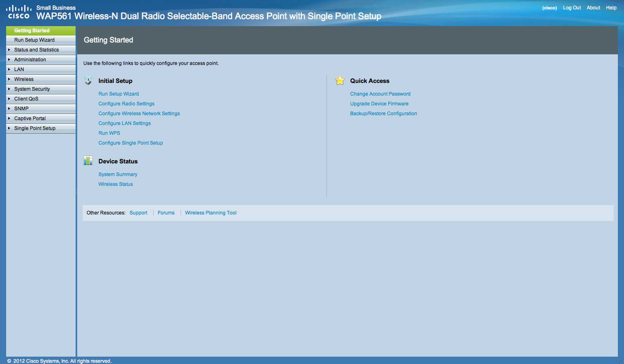The width and height of the screenshot is (624, 364).
Task: Open LAN sidebar label
Action: point(19,69)
